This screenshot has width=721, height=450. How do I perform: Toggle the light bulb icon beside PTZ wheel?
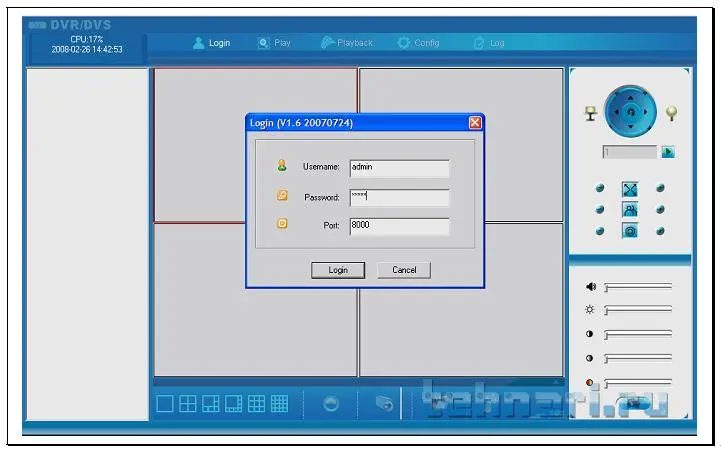(671, 113)
